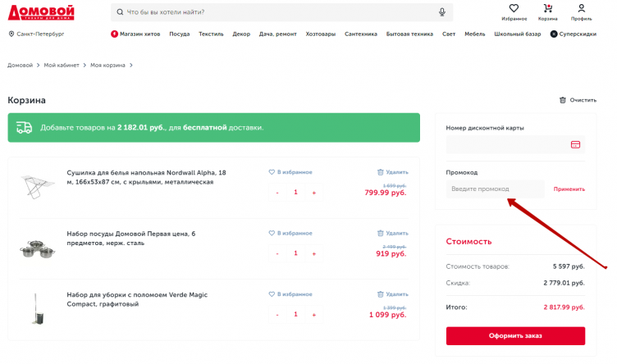Click the discount card icon in field
The image size is (617, 364).
point(575,144)
